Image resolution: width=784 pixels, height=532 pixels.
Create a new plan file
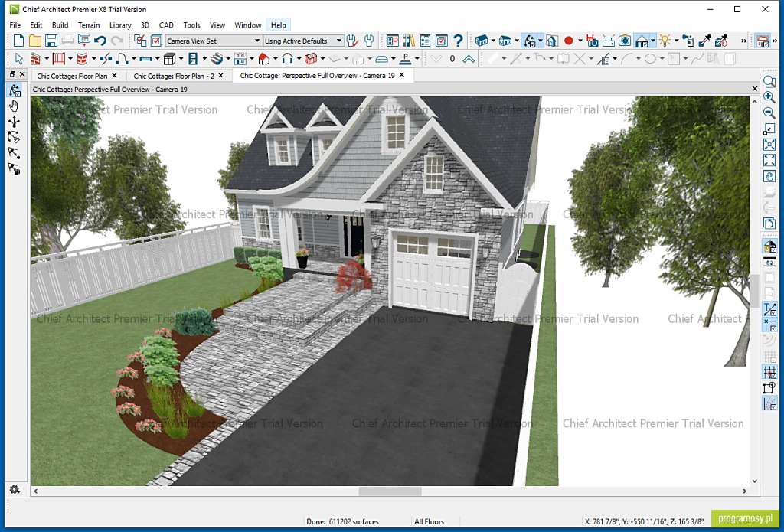18,41
